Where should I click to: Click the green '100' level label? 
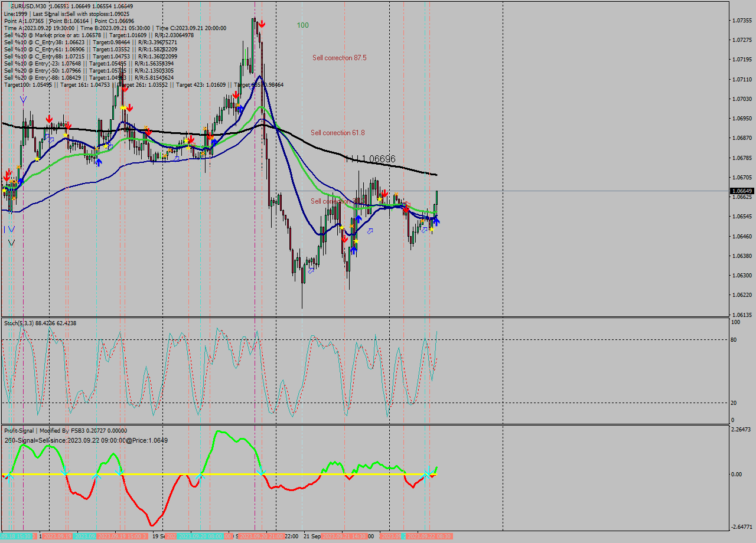click(x=302, y=25)
